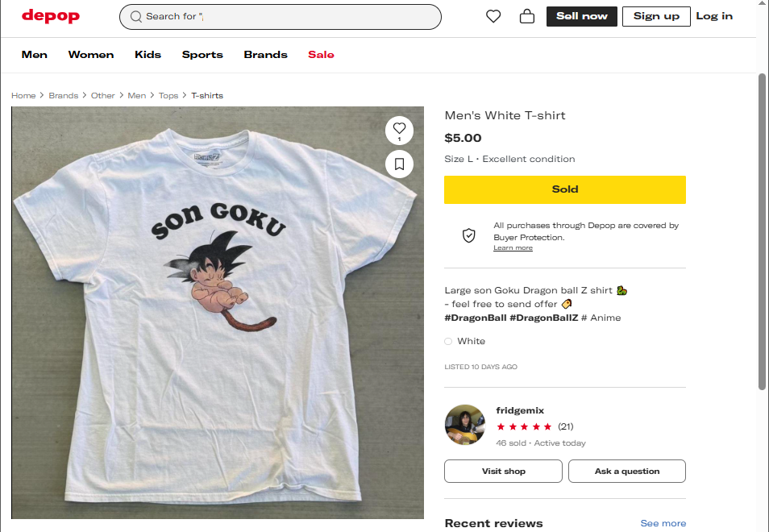
Task: Click the Visit shop button
Action: coord(503,471)
